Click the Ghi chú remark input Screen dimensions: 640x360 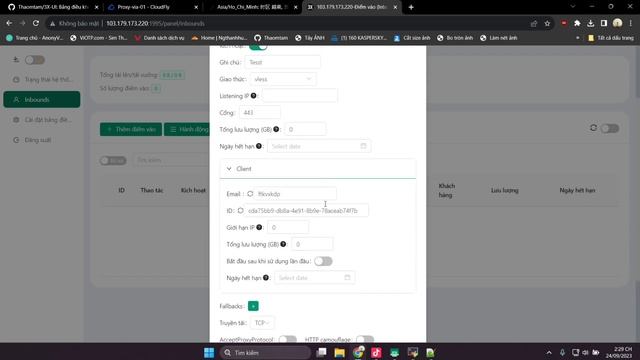tap(282, 62)
